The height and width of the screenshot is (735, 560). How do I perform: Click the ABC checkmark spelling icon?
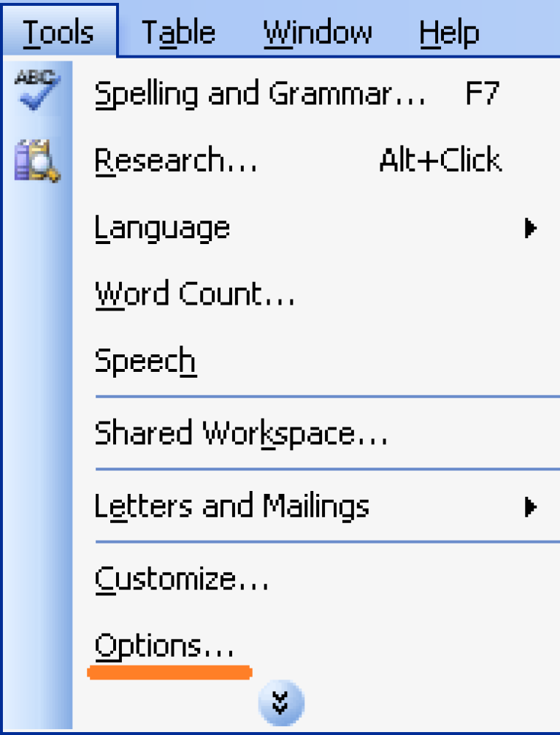pos(37,90)
